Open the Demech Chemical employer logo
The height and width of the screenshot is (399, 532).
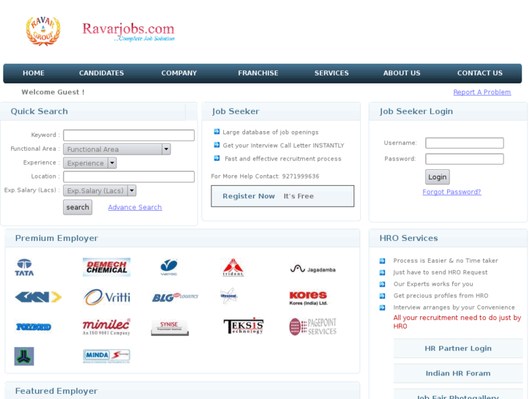tap(107, 267)
